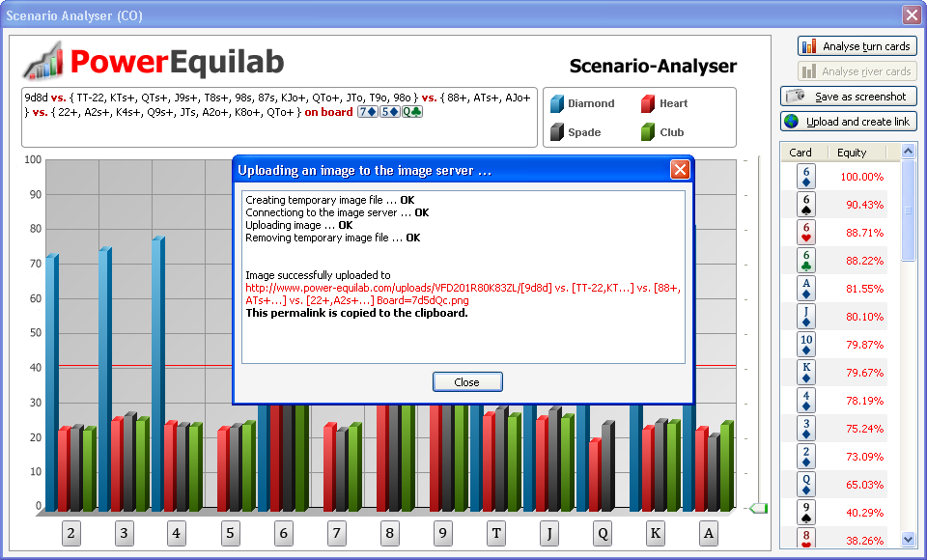This screenshot has height=560, width=927.
Task: Select the 6 of clubs card icon
Action: point(806,260)
